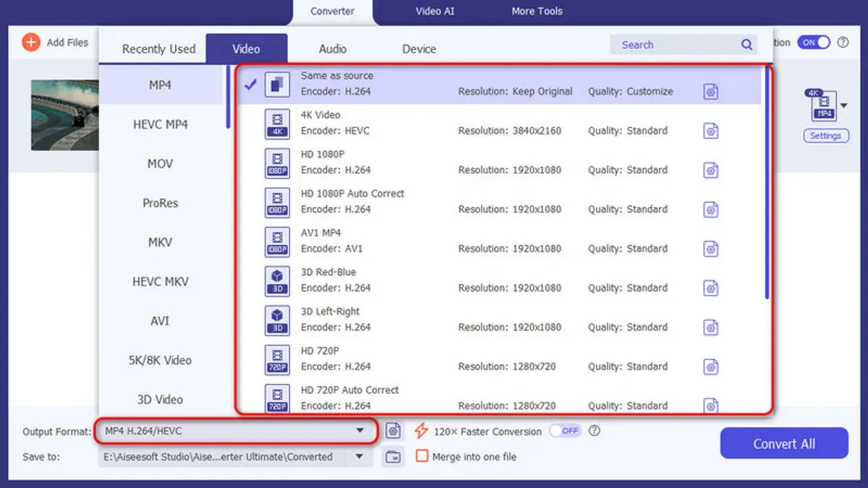Click the 'Resolution: Keep Original' text
Viewport: 868px width, 488px height.
click(515, 92)
